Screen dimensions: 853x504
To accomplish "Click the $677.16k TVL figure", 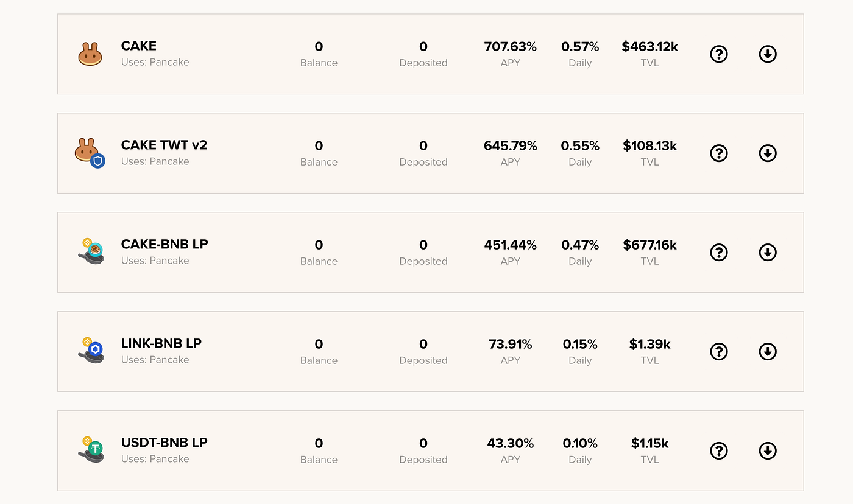I will click(649, 245).
